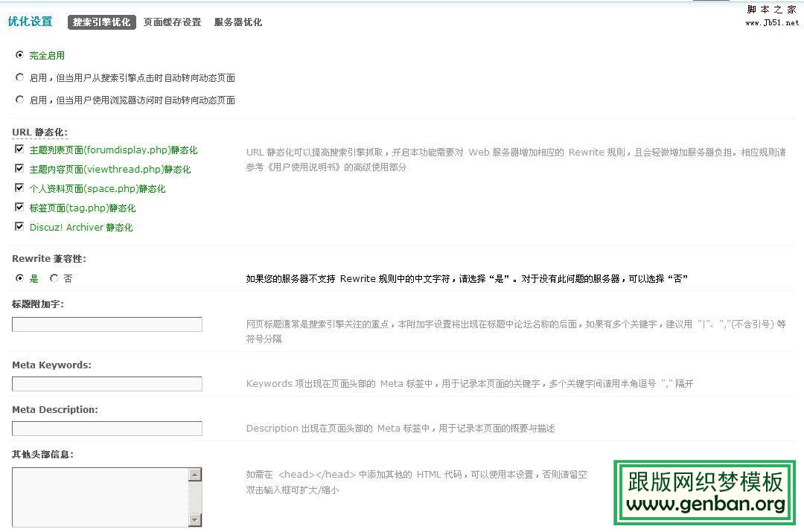Focus the Meta Description input box
Screen dimensions: 804x532
[107, 429]
